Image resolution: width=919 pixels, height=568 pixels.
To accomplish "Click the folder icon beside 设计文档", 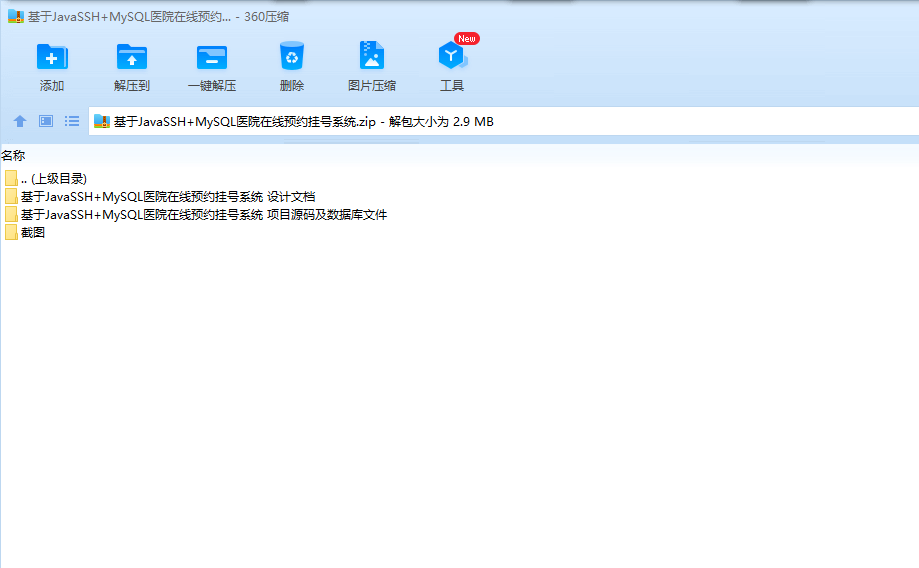I will point(11,196).
